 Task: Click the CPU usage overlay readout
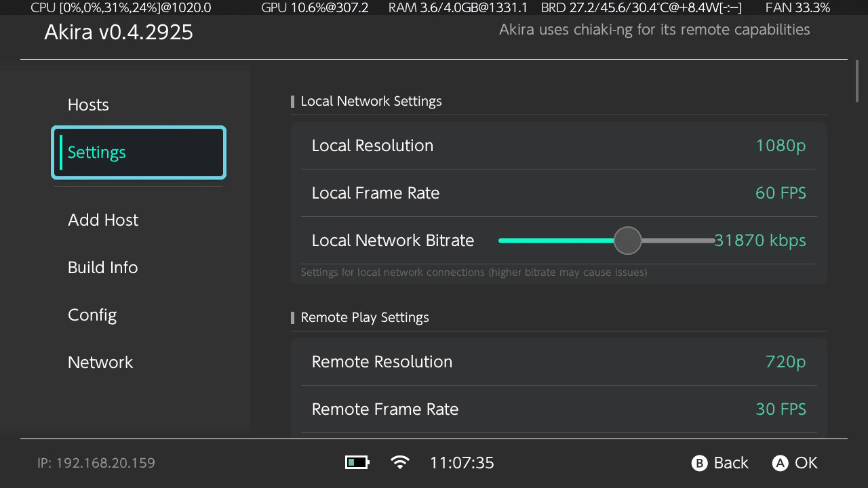point(121,8)
